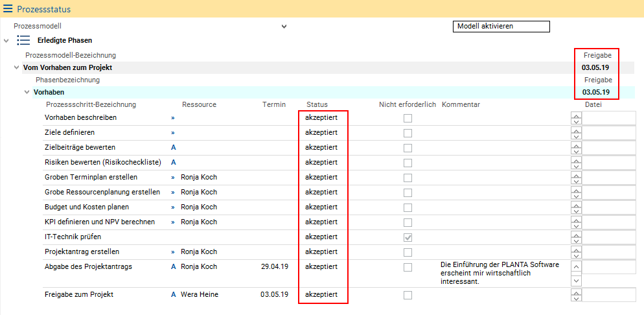The width and height of the screenshot is (644, 315).
Task: Open the Prozessmodell dropdown arrow
Action: 283,27
